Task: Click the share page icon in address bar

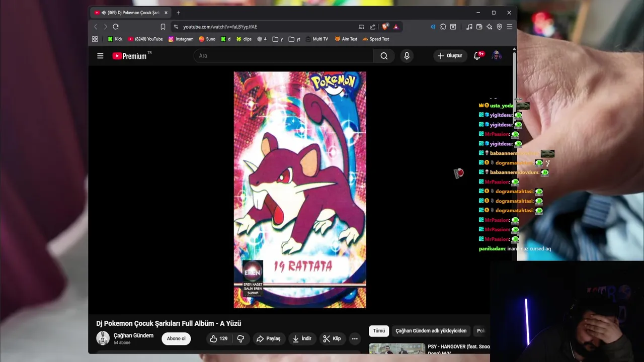Action: pos(372,27)
